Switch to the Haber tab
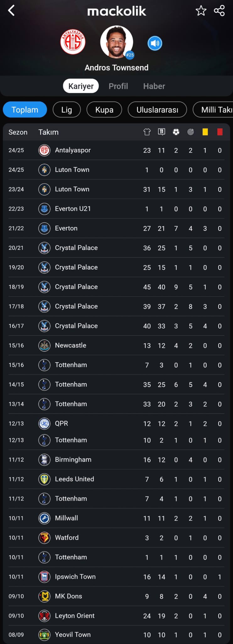Screen dimensions: 233x644 click(154, 86)
